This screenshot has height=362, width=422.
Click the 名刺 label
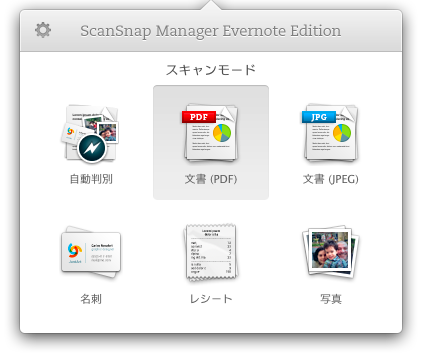tap(91, 299)
